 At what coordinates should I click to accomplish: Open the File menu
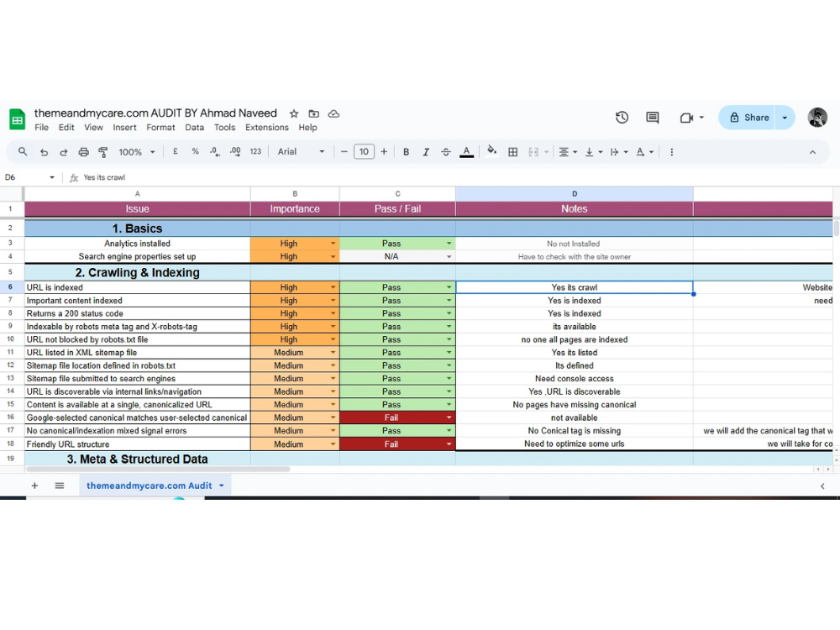click(x=41, y=128)
